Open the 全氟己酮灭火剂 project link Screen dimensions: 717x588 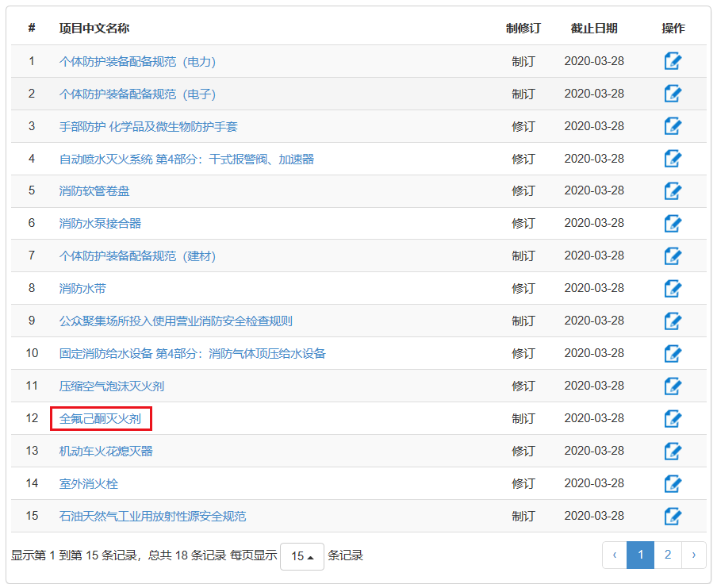coord(100,418)
